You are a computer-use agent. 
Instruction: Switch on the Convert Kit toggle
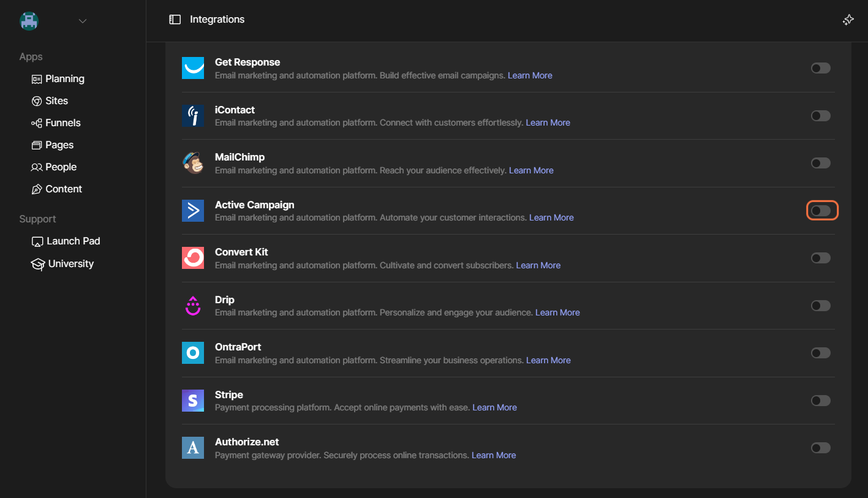coord(821,258)
